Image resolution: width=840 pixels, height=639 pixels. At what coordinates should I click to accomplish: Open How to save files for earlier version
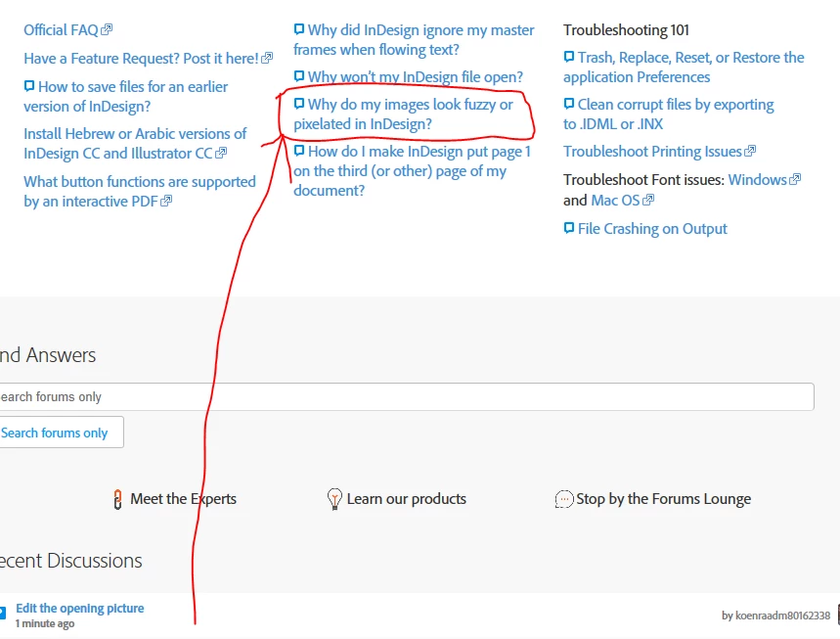click(126, 97)
